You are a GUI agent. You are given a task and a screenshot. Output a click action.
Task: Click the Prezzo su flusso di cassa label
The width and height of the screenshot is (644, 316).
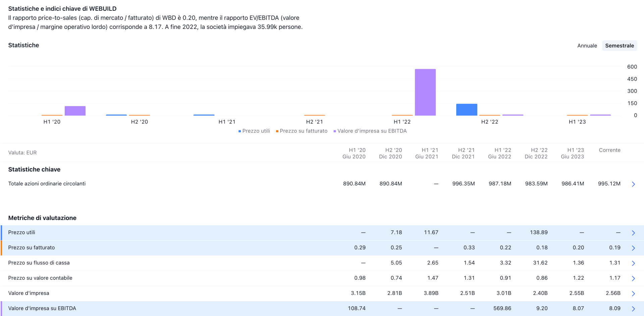pos(39,263)
